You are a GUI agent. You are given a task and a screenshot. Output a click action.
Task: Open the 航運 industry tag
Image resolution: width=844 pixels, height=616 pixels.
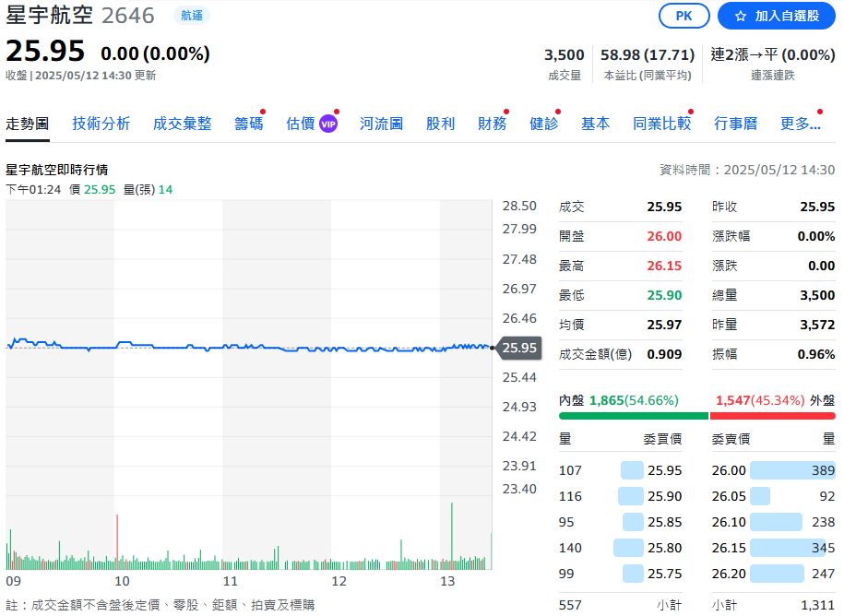coord(192,16)
